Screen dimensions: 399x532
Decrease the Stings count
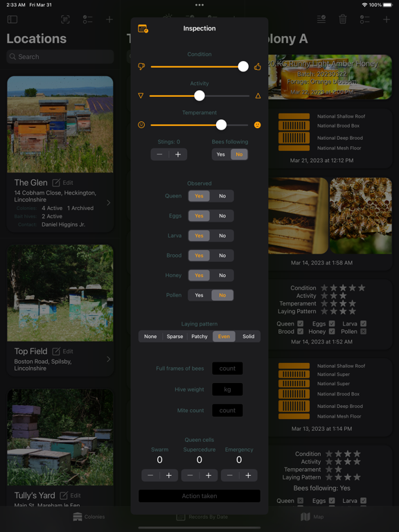(x=160, y=154)
